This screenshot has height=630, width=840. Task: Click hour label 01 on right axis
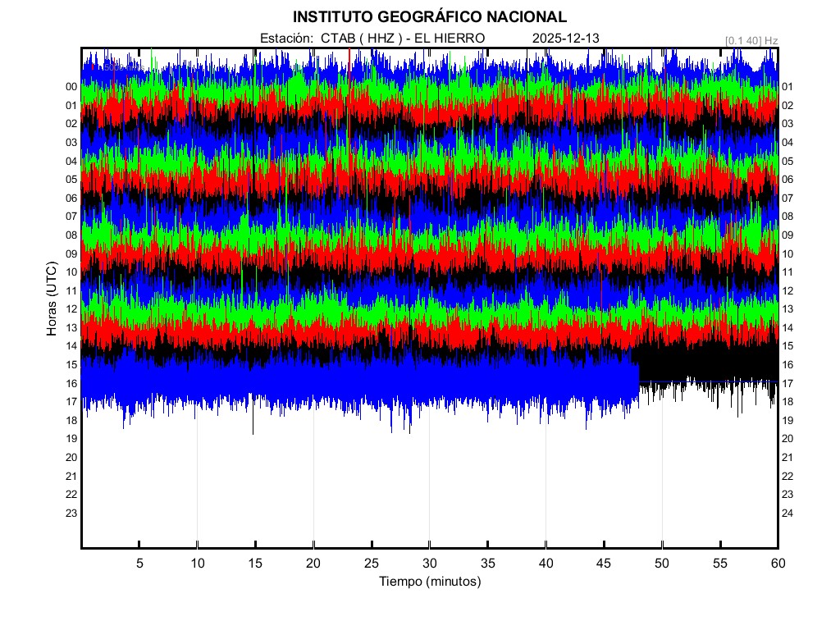[x=787, y=87]
